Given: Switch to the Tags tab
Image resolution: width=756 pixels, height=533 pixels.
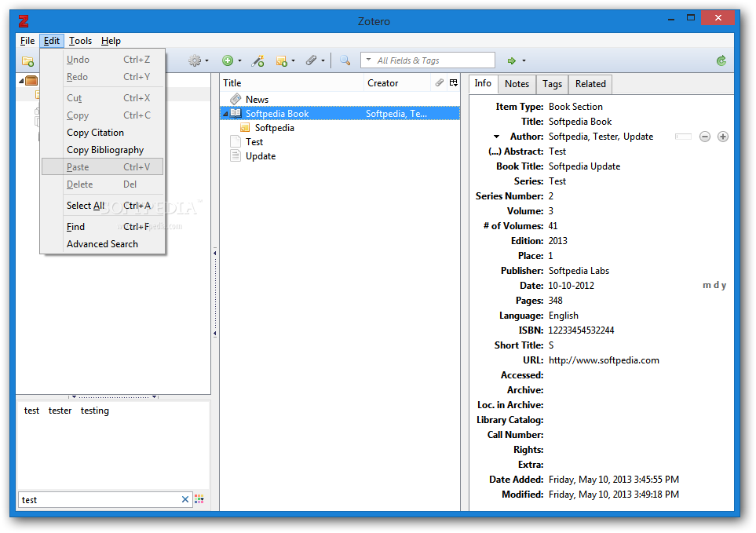Looking at the screenshot, I should [x=552, y=84].
